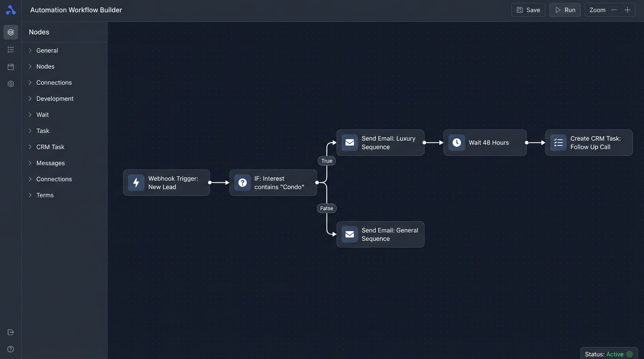Click the logout icon in left sidebar
644x359 pixels.
(x=11, y=332)
